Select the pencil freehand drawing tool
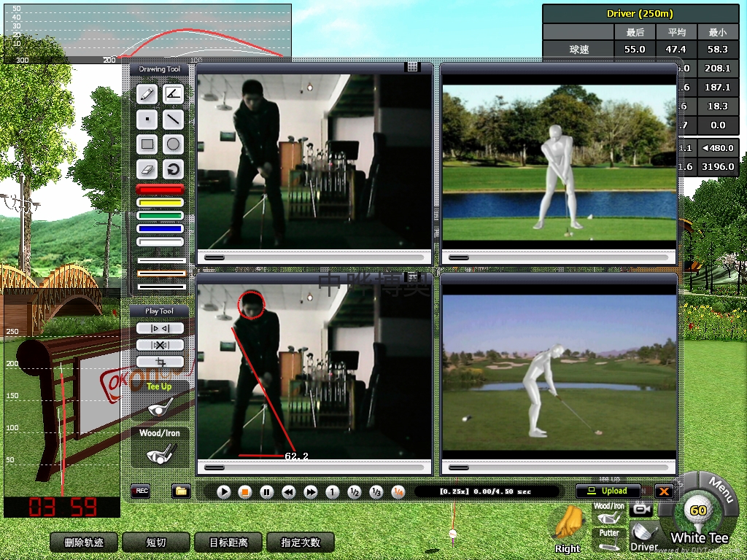Screen dimensions: 747x560 [147, 94]
